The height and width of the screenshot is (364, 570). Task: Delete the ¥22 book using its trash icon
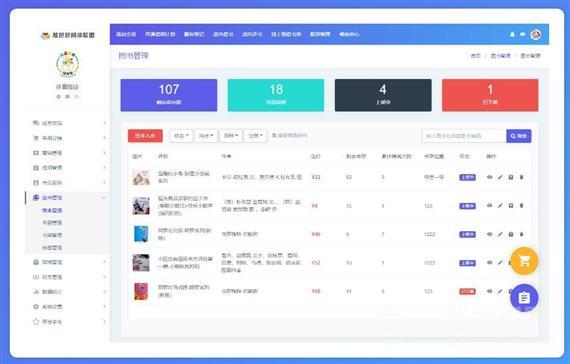521,177
